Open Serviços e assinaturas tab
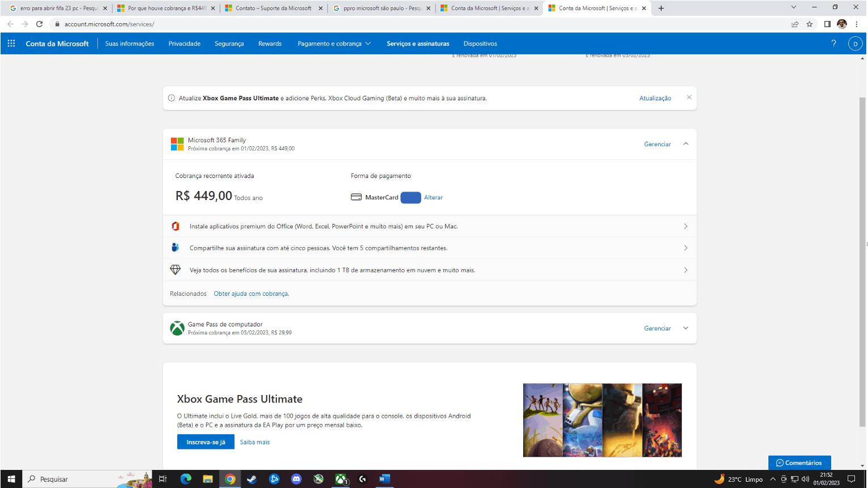 click(418, 44)
